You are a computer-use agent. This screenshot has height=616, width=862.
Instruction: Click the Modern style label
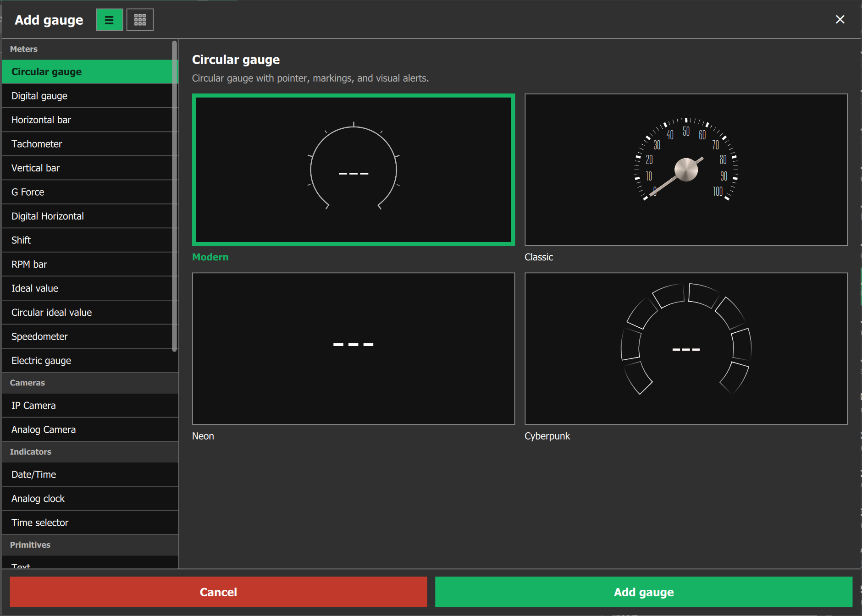pos(210,257)
